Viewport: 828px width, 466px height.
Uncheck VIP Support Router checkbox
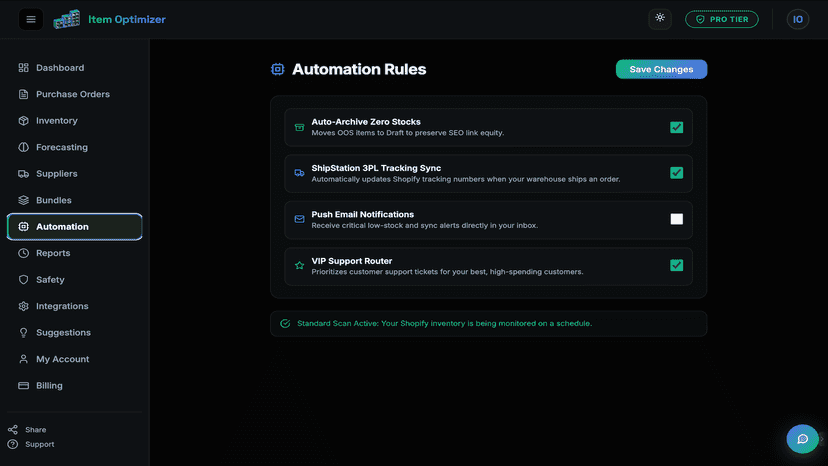pos(676,265)
